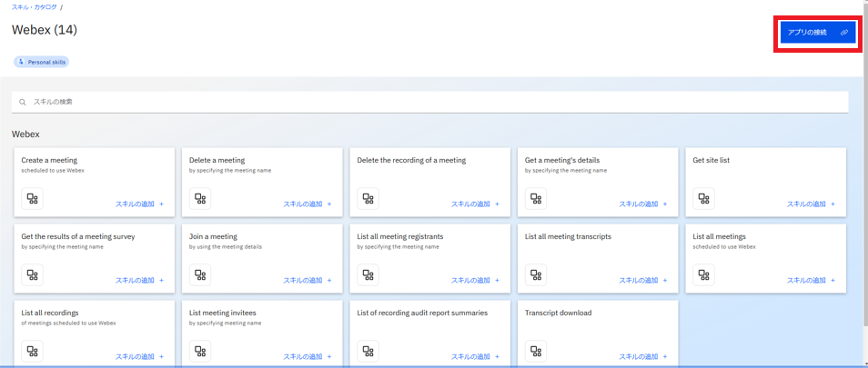The height and width of the screenshot is (368, 868).
Task: Click the skill icon on List all meetings card
Action: click(703, 274)
